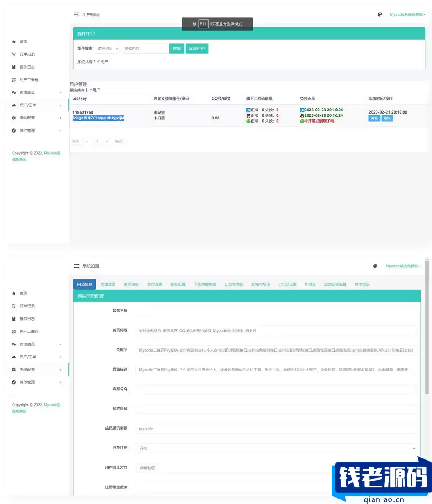The width and height of the screenshot is (432, 504).
Task: Click the 搜索 search button
Action: tap(177, 49)
